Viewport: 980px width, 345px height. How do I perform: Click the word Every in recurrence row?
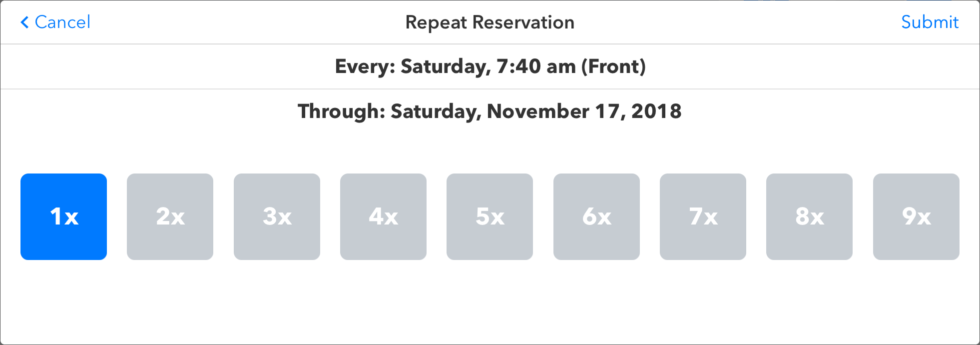coord(365,66)
